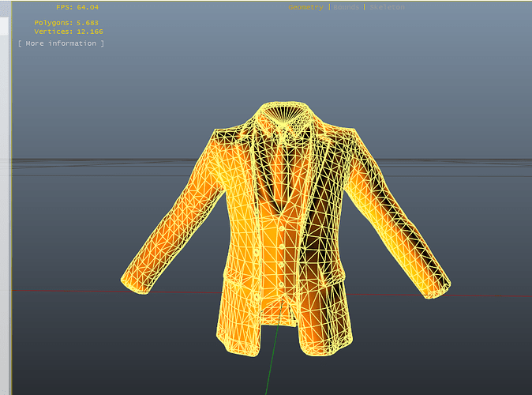Viewport: 532px width, 395px height.
Task: Toggle the Geometry display mode
Action: (x=305, y=7)
